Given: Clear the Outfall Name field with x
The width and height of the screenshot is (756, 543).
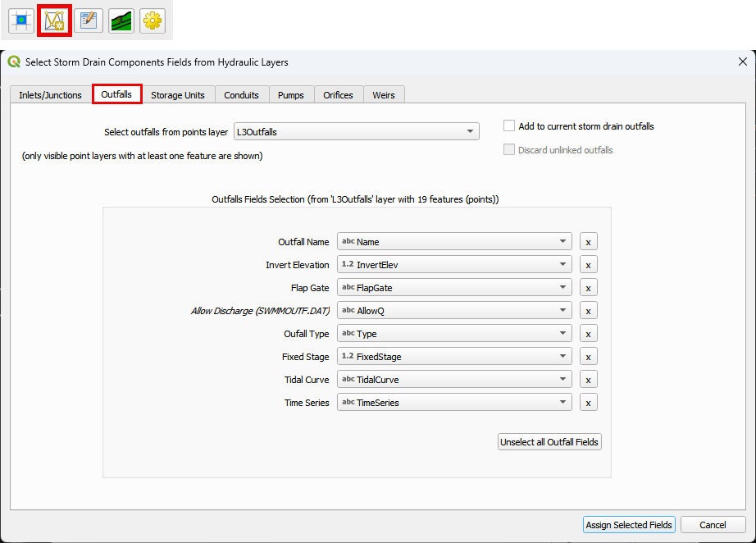Looking at the screenshot, I should click(588, 242).
